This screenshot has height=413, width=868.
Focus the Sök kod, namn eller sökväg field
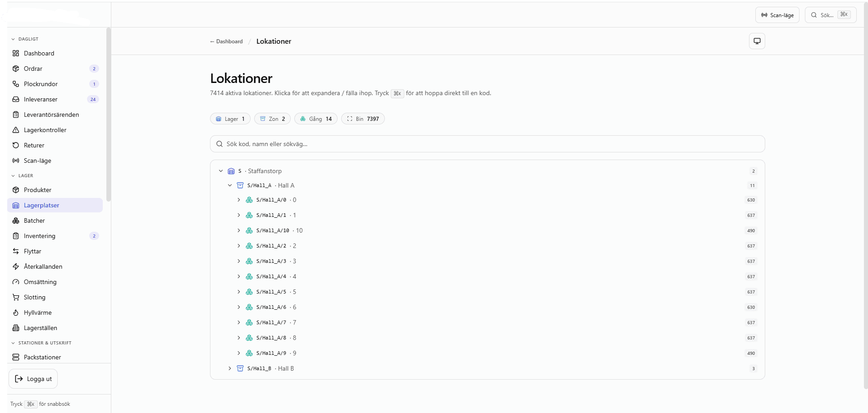tap(487, 144)
